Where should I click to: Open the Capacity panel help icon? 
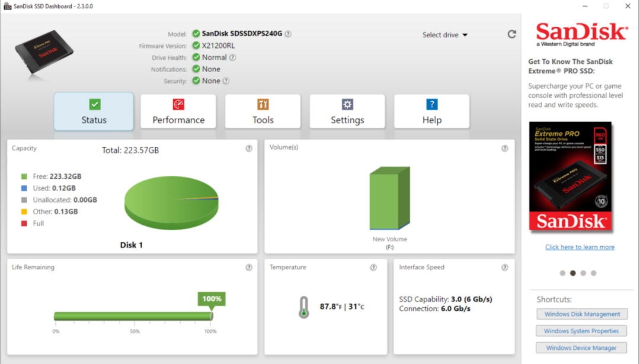(249, 149)
